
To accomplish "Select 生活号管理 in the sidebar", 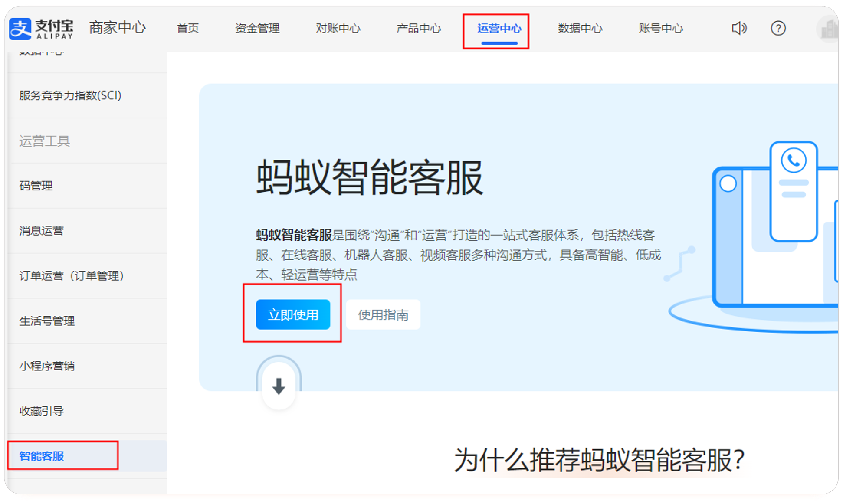I will tap(48, 321).
